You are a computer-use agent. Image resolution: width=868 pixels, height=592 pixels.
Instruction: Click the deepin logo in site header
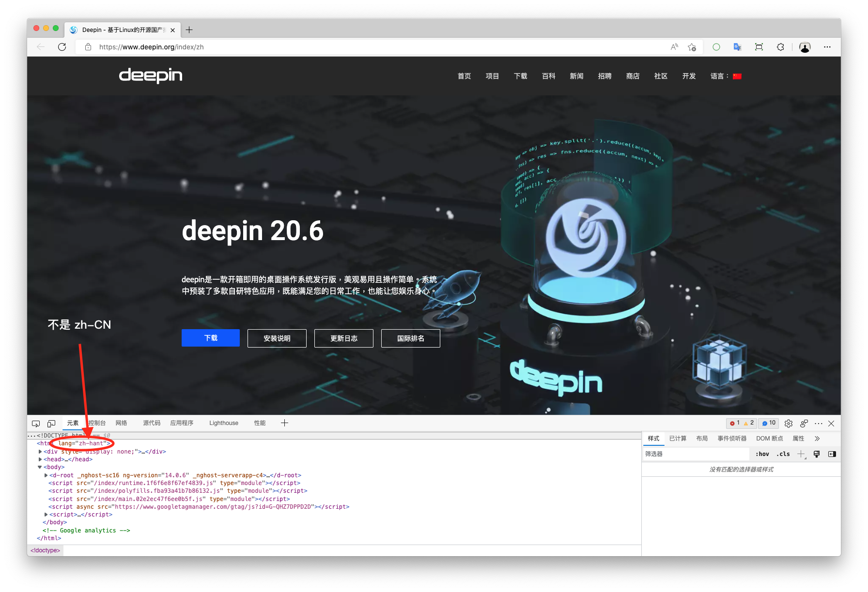(151, 76)
